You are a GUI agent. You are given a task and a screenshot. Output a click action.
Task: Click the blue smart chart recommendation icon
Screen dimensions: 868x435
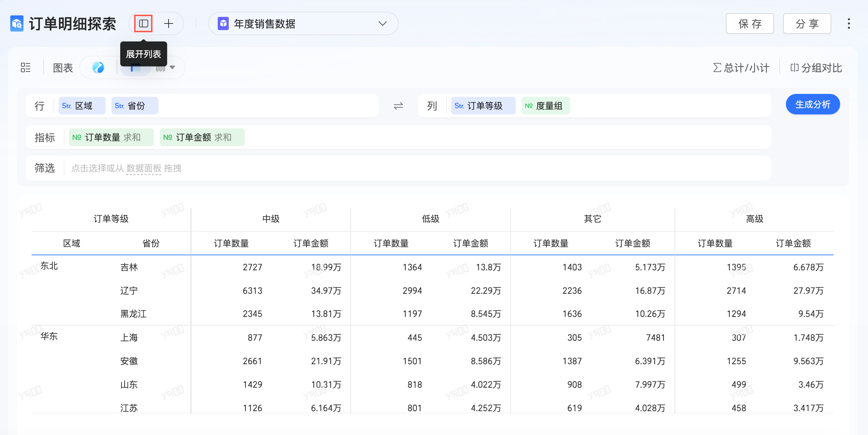(x=98, y=67)
